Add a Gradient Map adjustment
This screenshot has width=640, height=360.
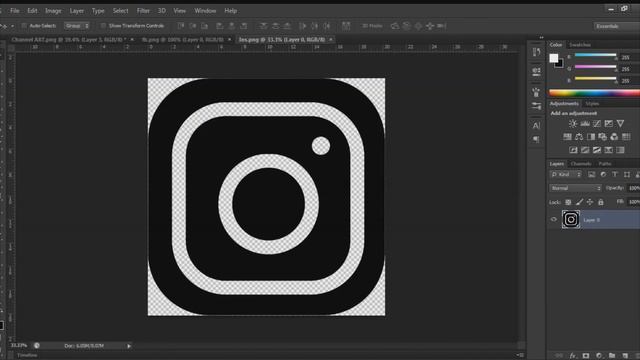pos(620,150)
